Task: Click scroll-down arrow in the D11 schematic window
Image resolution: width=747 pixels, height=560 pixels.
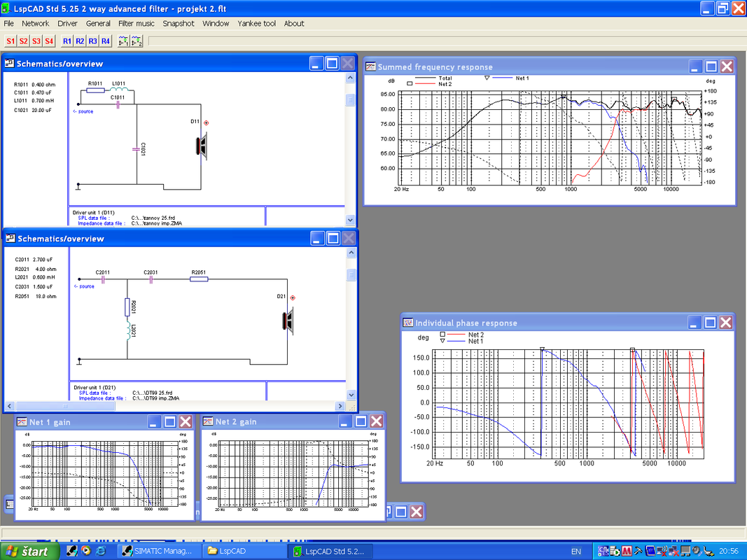Action: 350,220
